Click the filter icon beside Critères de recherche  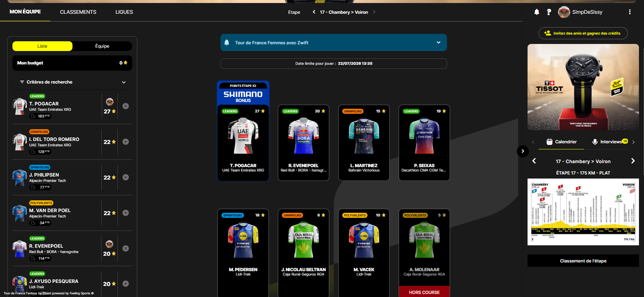(x=22, y=82)
